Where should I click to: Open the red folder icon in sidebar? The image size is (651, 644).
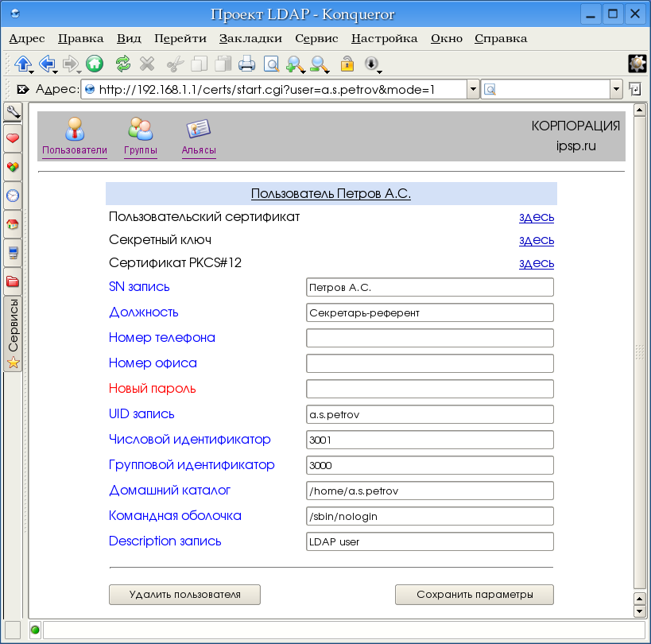pos(13,281)
